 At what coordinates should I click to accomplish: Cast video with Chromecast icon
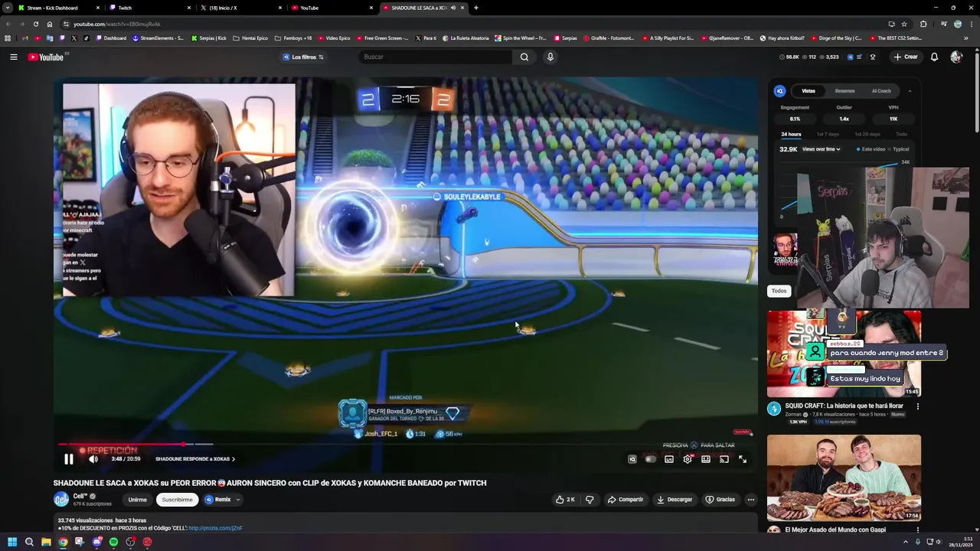724,459
